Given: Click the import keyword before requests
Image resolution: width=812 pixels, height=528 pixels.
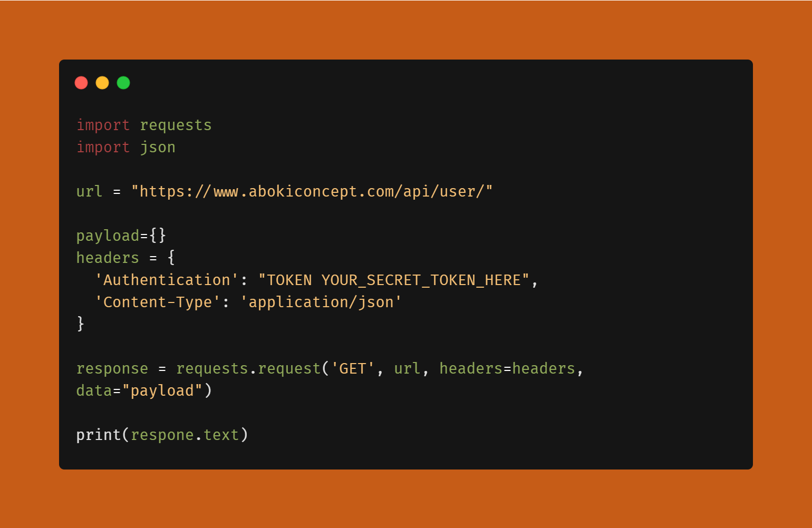Looking at the screenshot, I should pos(103,125).
